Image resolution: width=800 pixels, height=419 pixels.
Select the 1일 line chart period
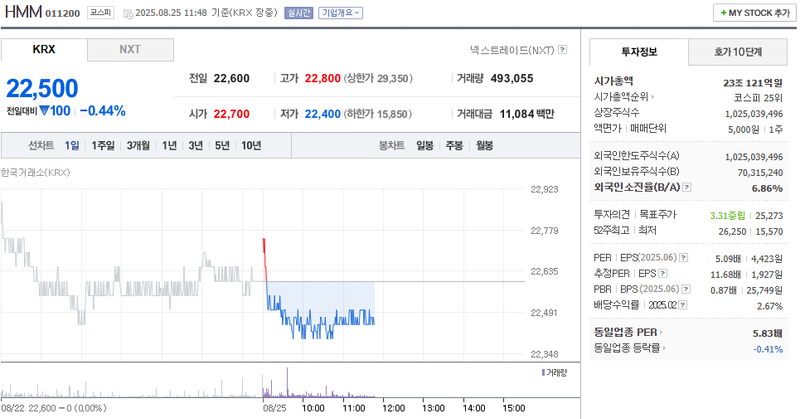(x=71, y=145)
